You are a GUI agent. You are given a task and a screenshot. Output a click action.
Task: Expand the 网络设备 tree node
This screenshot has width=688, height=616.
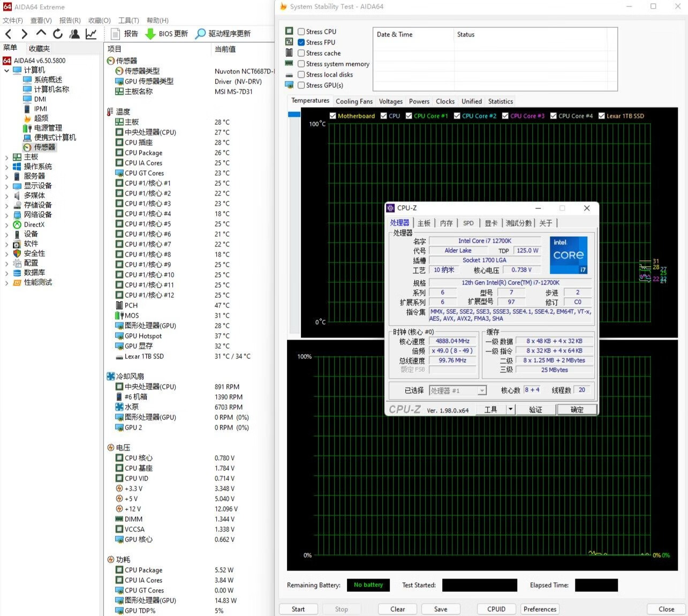6,215
